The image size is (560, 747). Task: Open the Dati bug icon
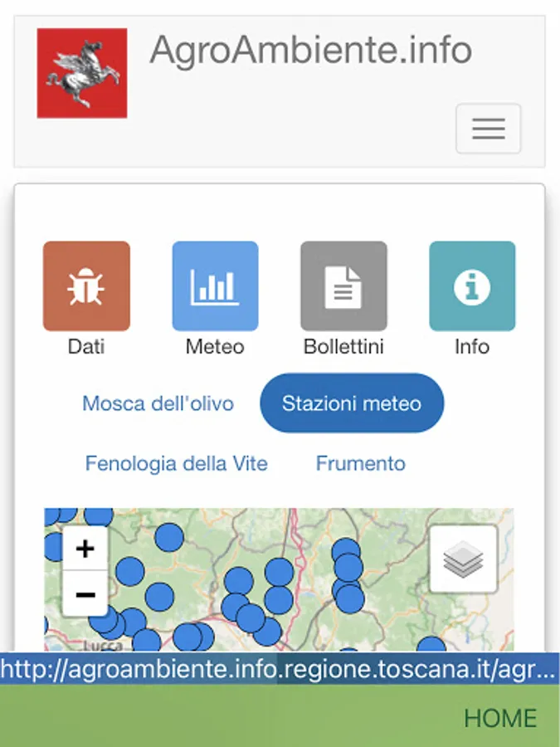[x=86, y=286]
